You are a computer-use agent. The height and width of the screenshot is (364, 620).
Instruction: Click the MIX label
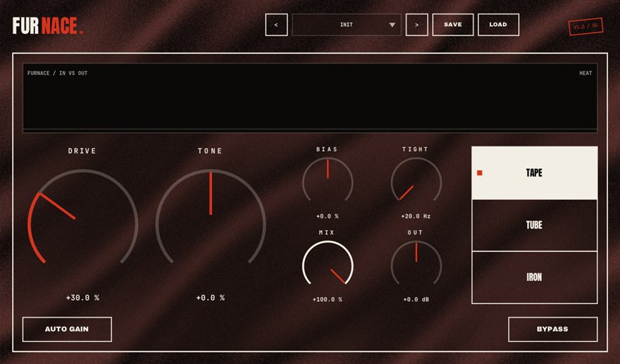click(x=327, y=233)
